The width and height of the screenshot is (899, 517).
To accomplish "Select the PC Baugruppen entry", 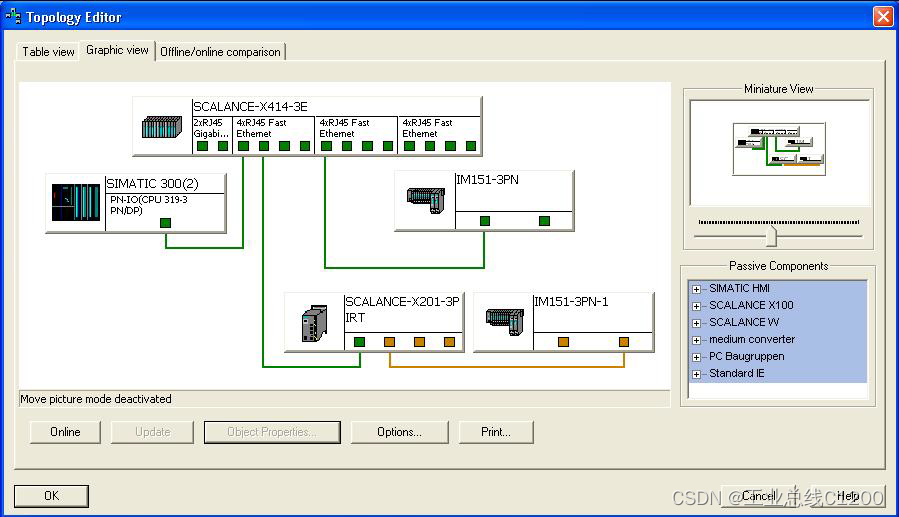I will tap(746, 357).
